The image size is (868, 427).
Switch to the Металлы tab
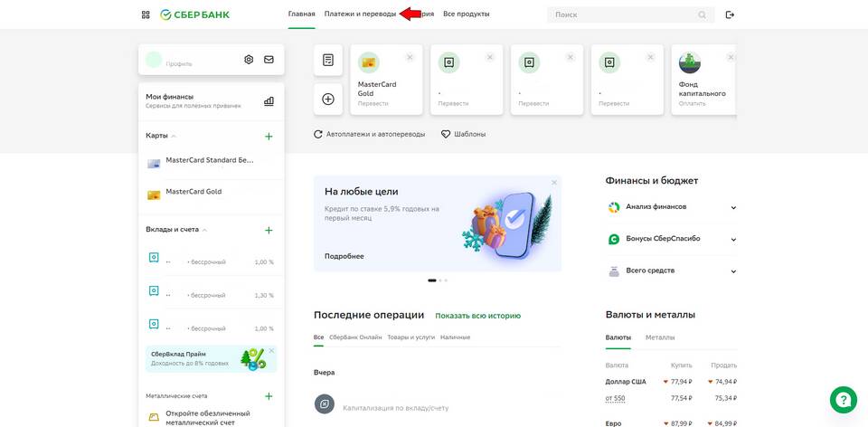pos(660,337)
